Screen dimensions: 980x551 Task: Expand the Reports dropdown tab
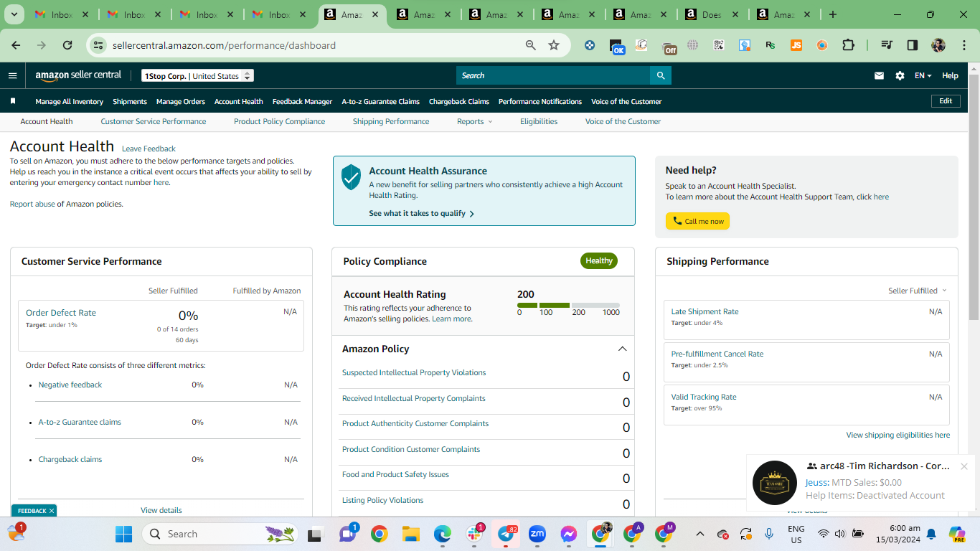pos(475,121)
